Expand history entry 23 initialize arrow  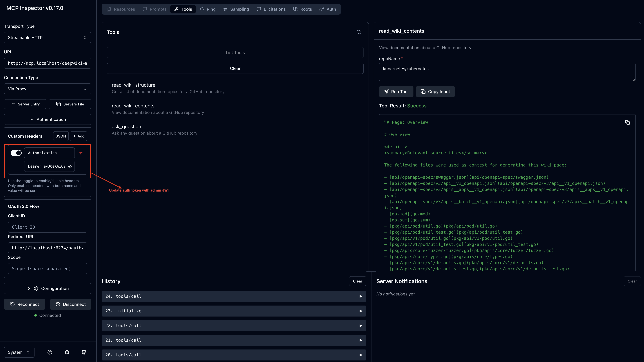tap(361, 311)
